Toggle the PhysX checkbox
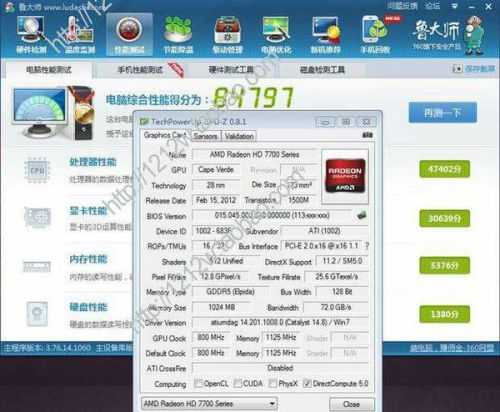Image resolution: width=500 pixels, height=412 pixels. [x=273, y=383]
